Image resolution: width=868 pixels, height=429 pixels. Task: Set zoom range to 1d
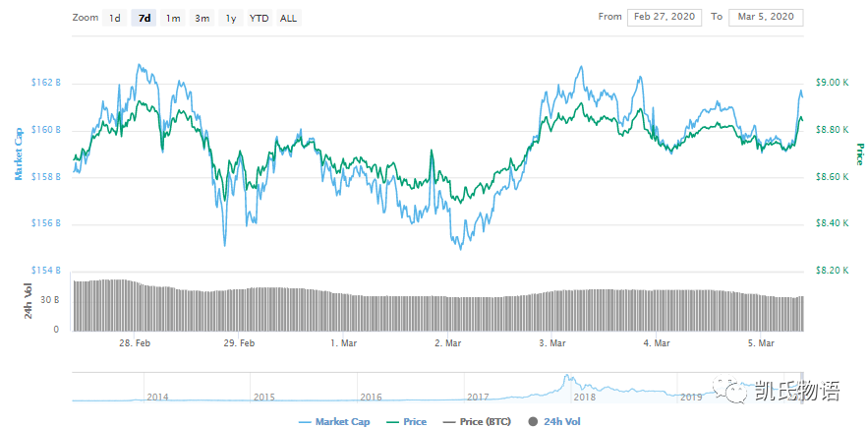pos(115,18)
